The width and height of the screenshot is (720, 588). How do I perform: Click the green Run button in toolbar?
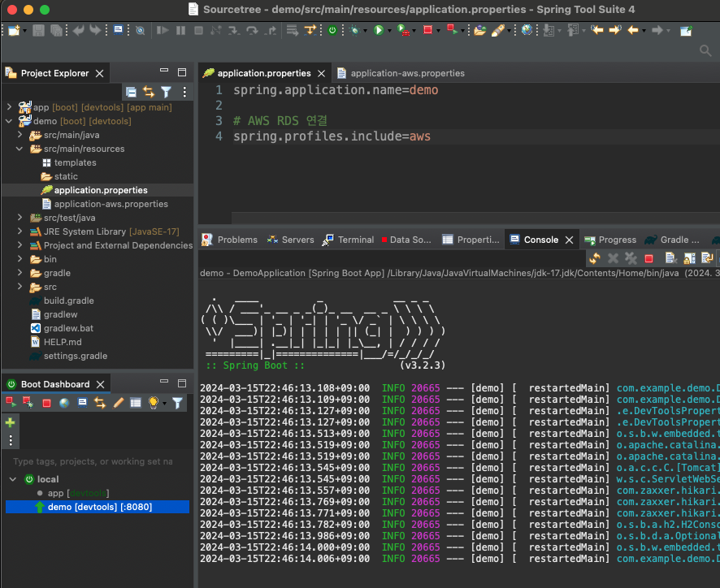pos(379,30)
